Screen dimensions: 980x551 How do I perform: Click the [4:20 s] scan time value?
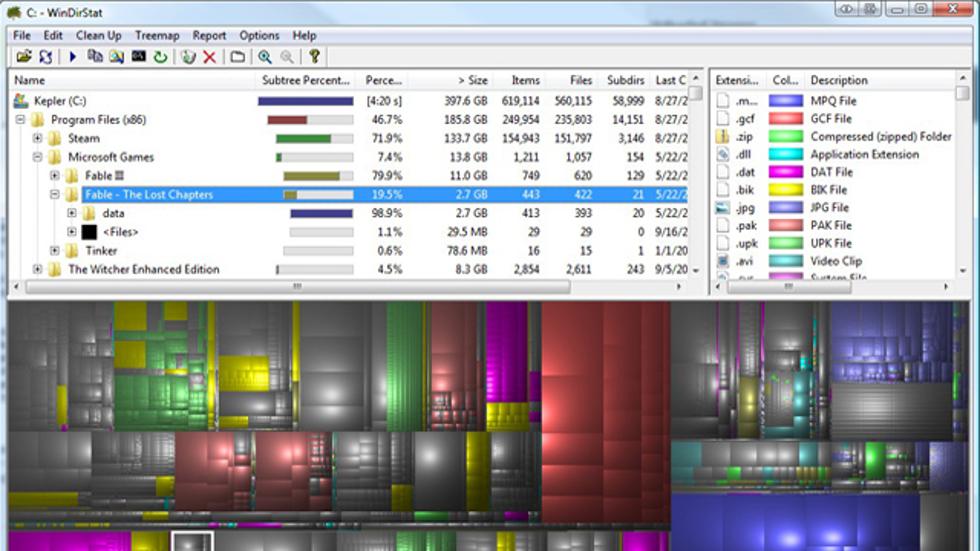coord(384,100)
